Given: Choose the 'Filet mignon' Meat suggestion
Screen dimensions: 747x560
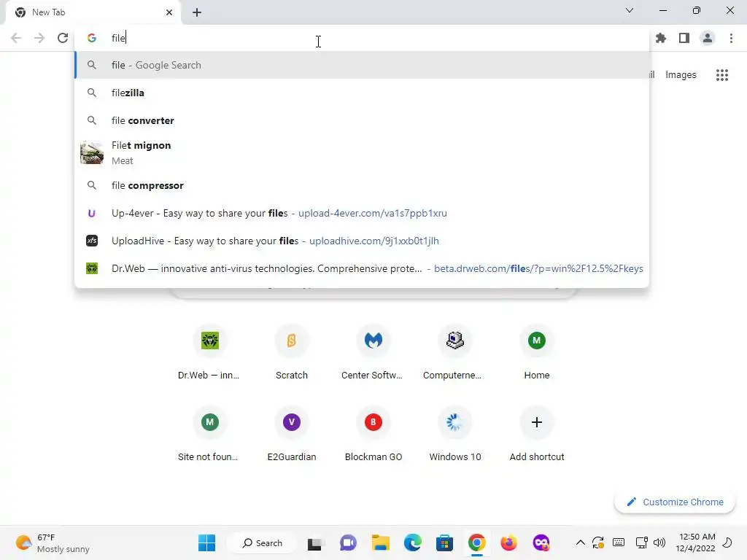Looking at the screenshot, I should pos(362,153).
